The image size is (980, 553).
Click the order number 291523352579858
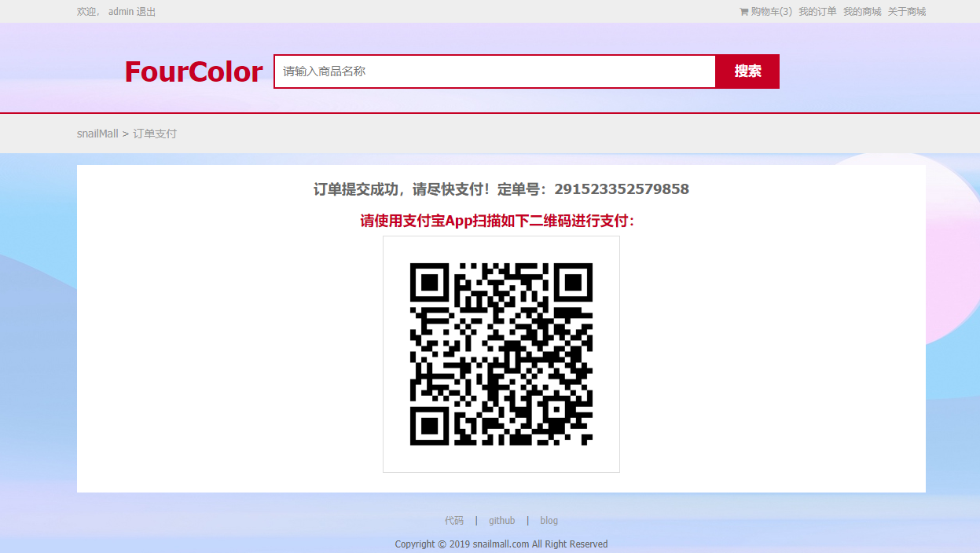(x=622, y=189)
